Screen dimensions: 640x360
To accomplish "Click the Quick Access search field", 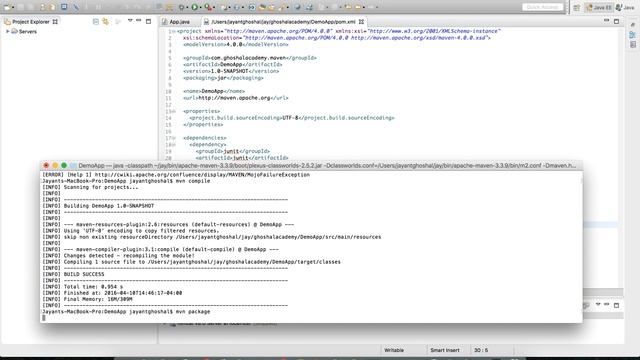I will [542, 7].
